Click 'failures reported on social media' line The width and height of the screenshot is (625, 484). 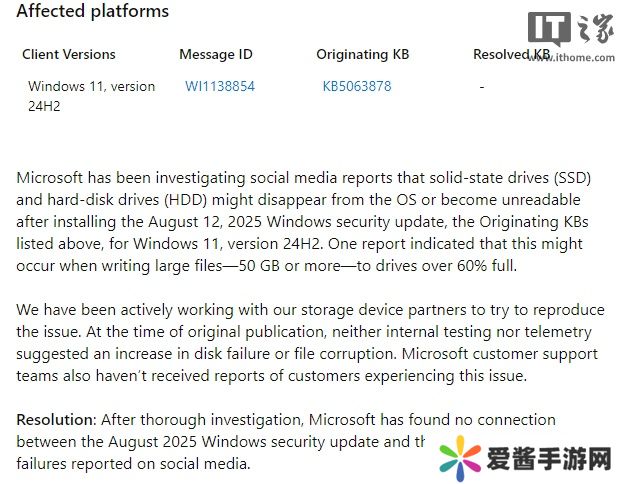point(132,463)
